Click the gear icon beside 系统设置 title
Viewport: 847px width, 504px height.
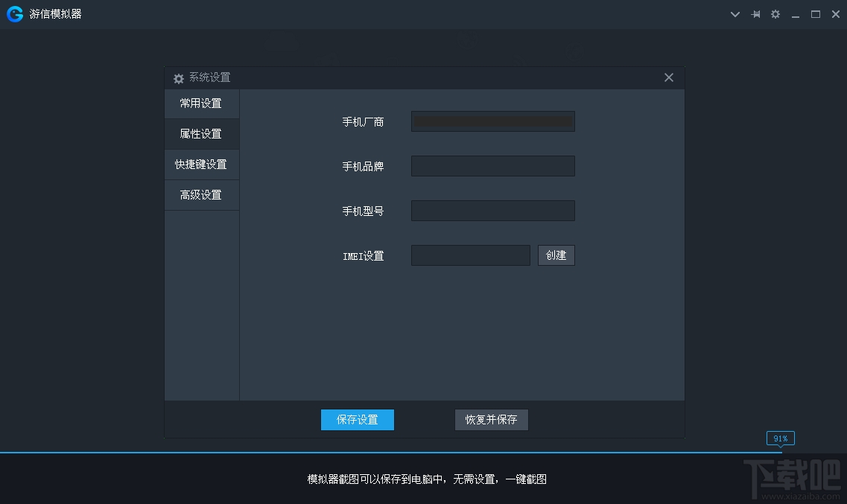click(178, 77)
